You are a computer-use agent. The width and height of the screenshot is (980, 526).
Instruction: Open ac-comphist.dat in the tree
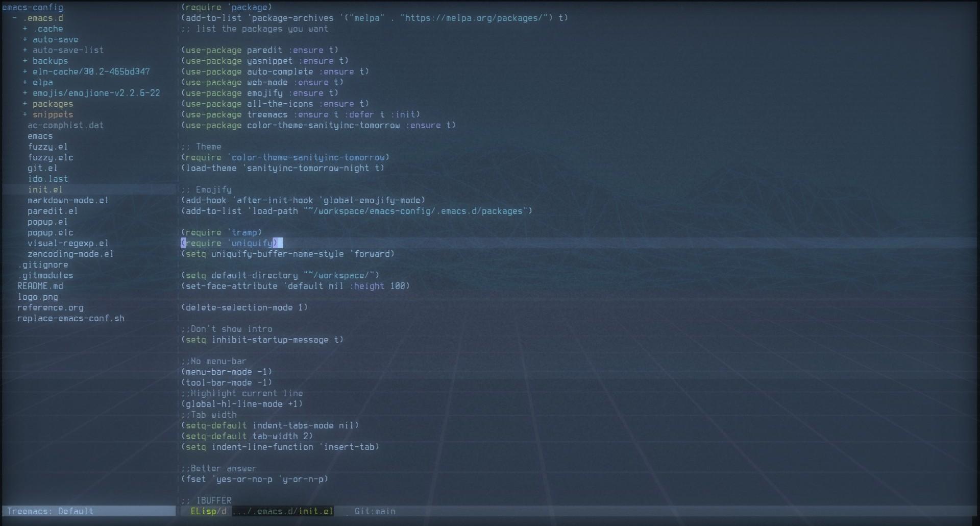point(65,125)
